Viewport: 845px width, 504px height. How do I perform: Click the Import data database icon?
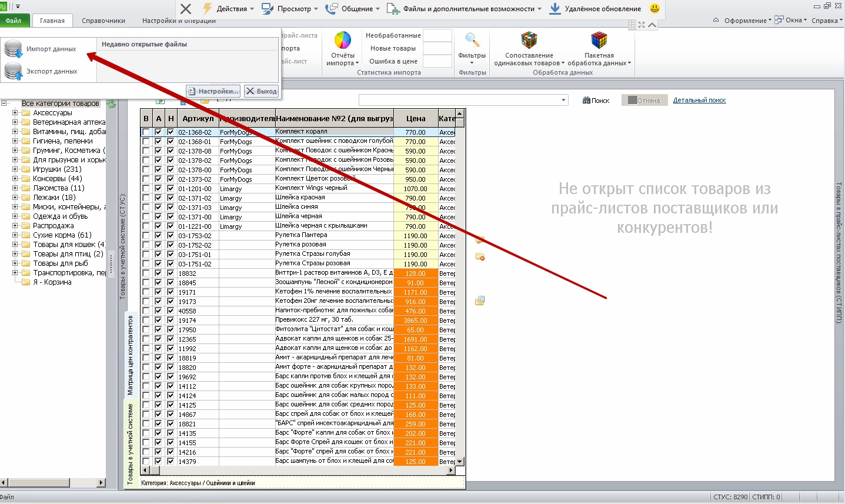[x=13, y=49]
